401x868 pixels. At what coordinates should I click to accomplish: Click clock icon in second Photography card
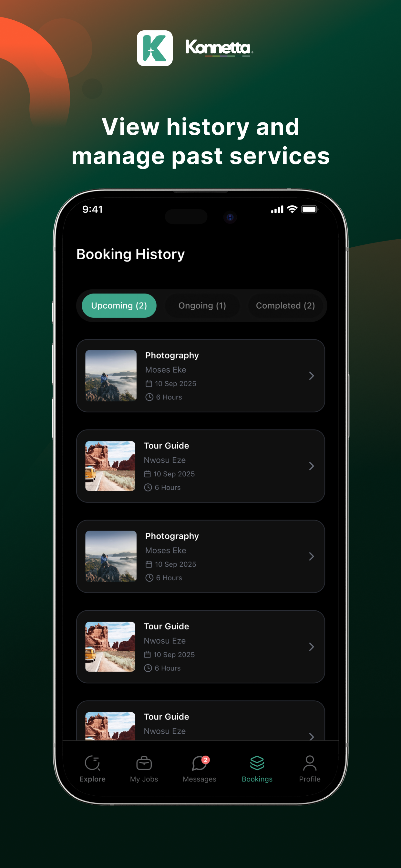click(149, 578)
